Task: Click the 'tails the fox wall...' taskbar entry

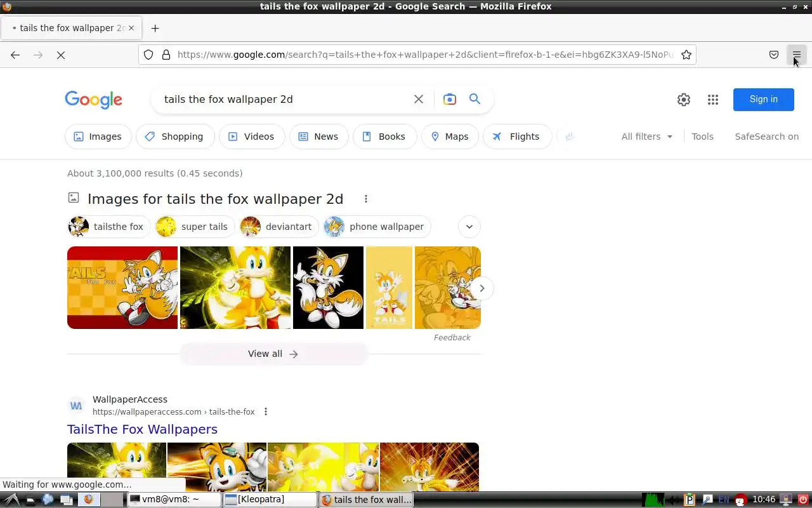Action: pos(367,500)
